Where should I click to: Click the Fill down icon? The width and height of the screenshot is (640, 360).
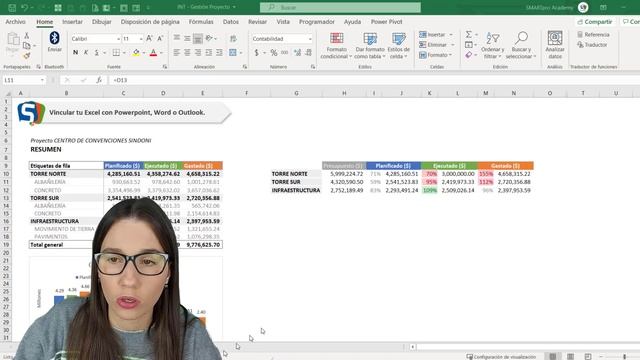click(469, 44)
